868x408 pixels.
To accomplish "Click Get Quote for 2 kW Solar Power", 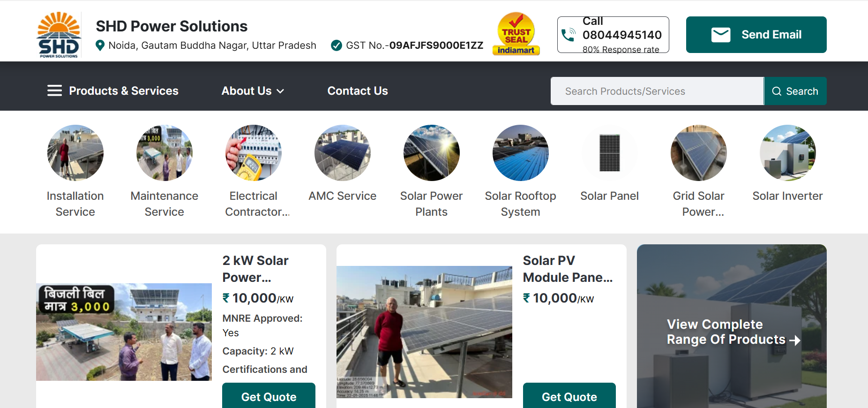I will 269,396.
